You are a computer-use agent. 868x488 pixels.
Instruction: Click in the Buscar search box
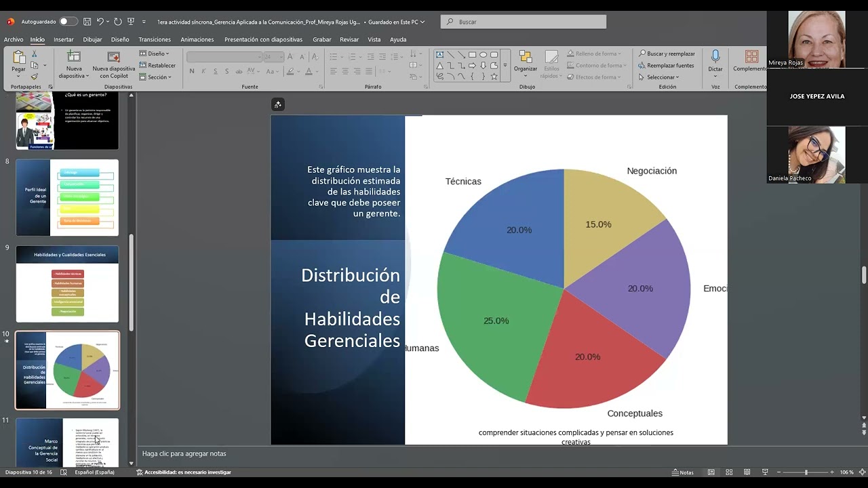(524, 22)
